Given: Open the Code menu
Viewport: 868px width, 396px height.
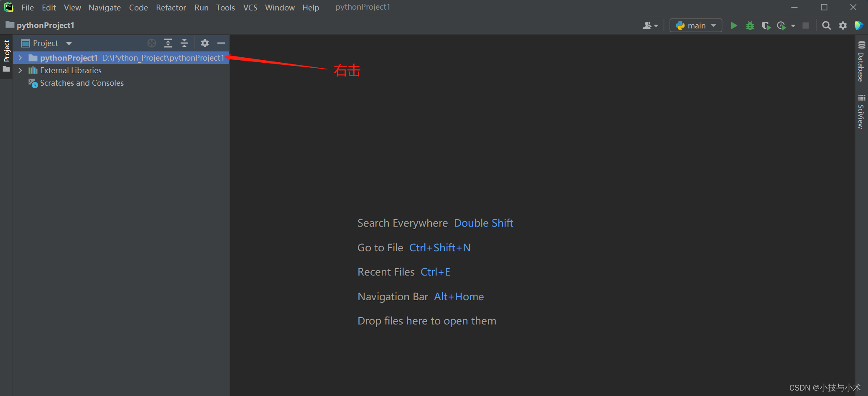Looking at the screenshot, I should point(138,8).
